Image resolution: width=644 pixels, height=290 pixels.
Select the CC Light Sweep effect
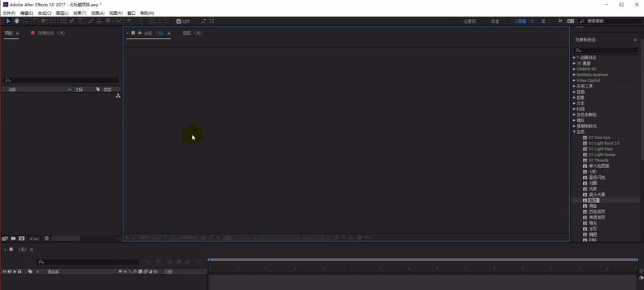[x=601, y=155]
